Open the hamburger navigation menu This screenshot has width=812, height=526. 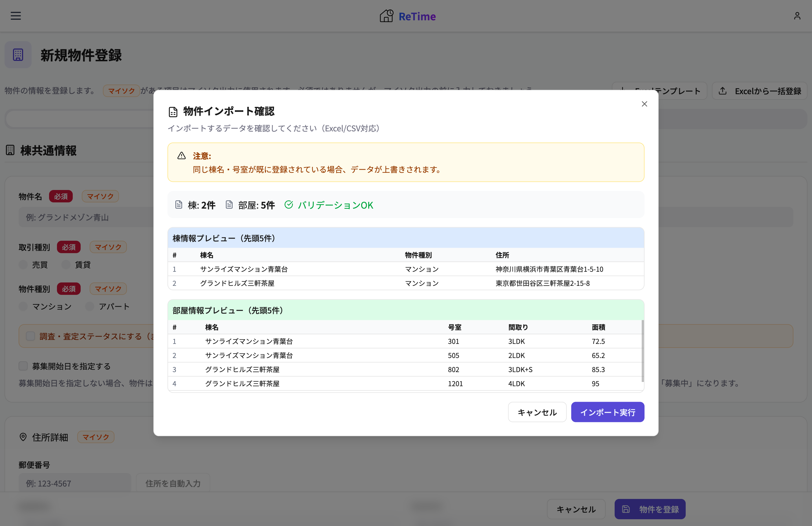click(x=15, y=16)
